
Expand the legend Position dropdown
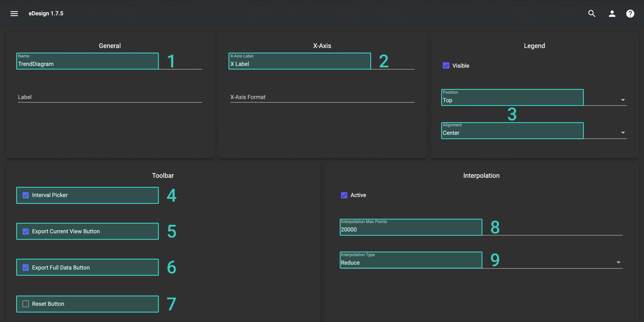[x=622, y=100]
